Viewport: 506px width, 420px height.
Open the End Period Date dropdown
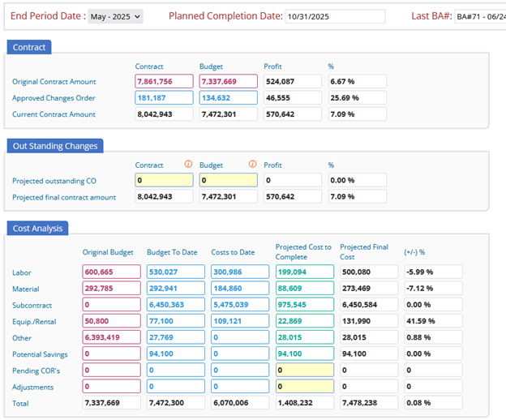click(114, 16)
